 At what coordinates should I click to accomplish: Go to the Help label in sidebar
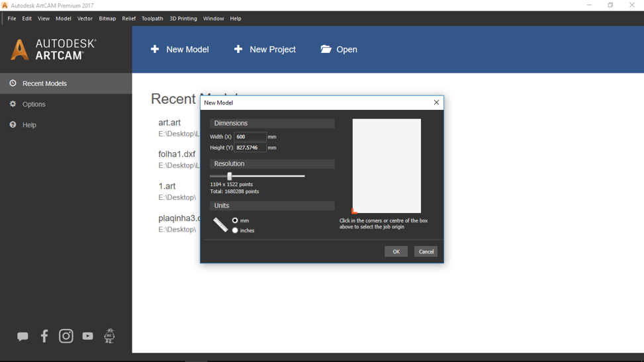[x=29, y=125]
